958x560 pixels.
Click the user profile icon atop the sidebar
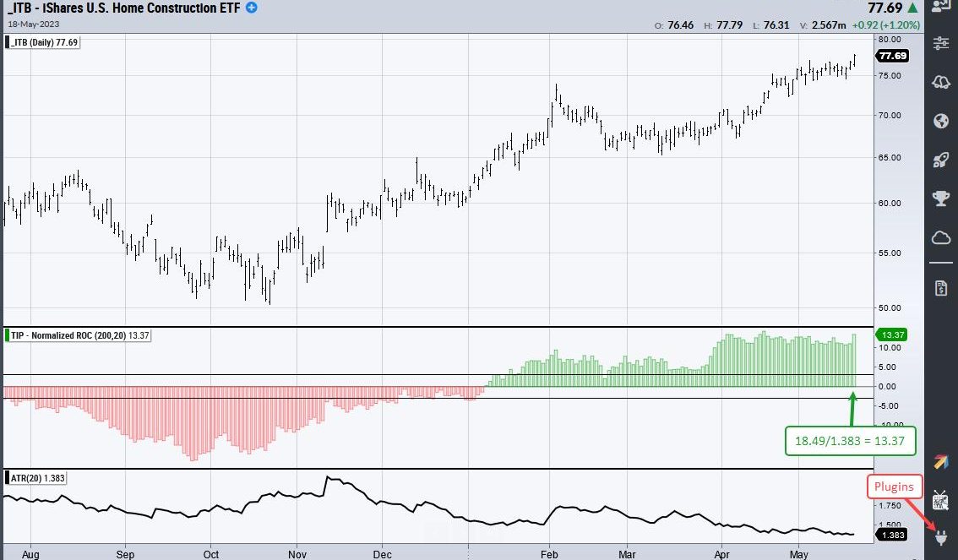click(941, 6)
